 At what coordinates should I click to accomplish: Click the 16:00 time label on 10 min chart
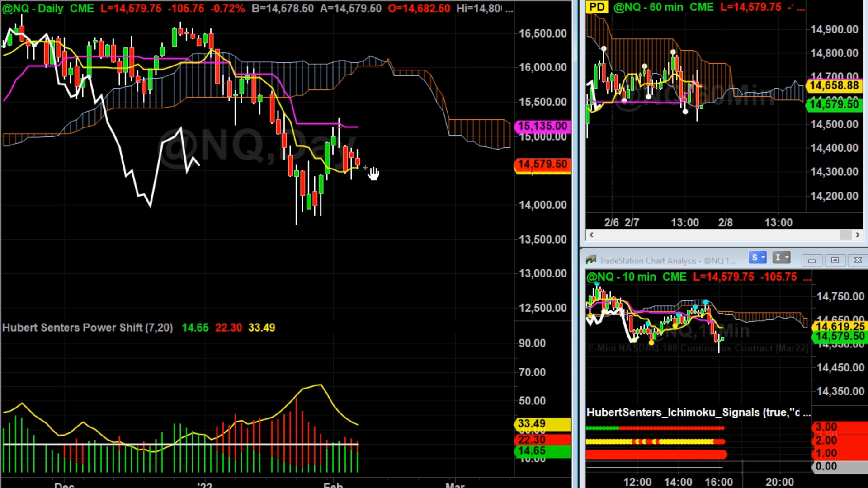pyautogui.click(x=719, y=482)
